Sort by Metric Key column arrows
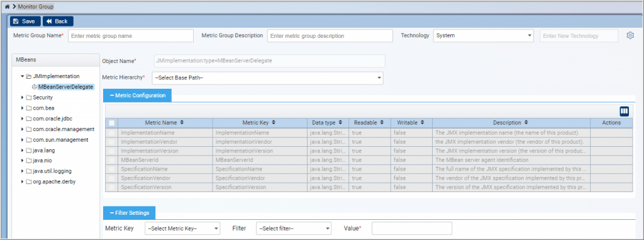This screenshot has height=240, width=644. pos(274,123)
